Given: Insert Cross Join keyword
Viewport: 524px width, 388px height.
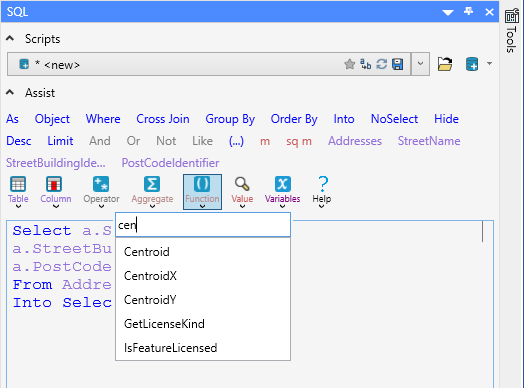Looking at the screenshot, I should tap(163, 119).
